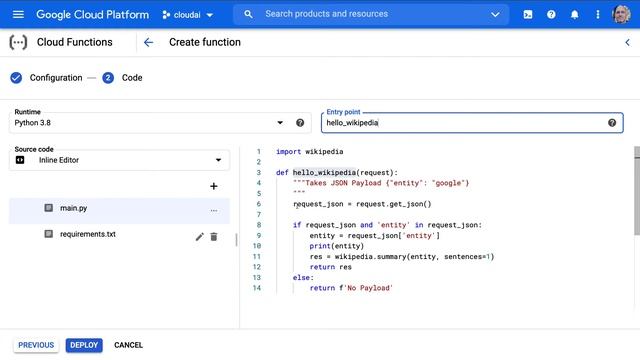640x360 pixels.
Task: Open the Source code Inline Editor dropdown
Action: point(119,160)
